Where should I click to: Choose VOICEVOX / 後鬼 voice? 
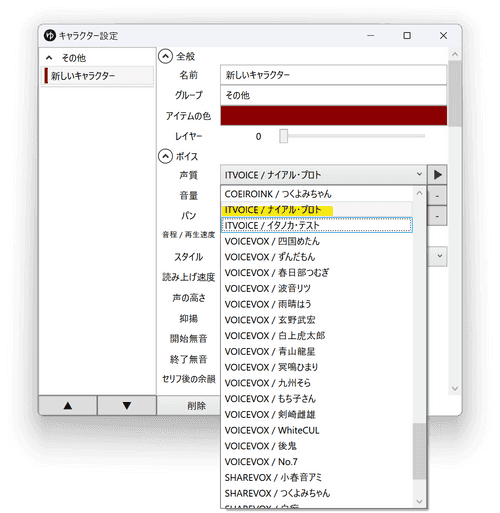click(x=317, y=446)
